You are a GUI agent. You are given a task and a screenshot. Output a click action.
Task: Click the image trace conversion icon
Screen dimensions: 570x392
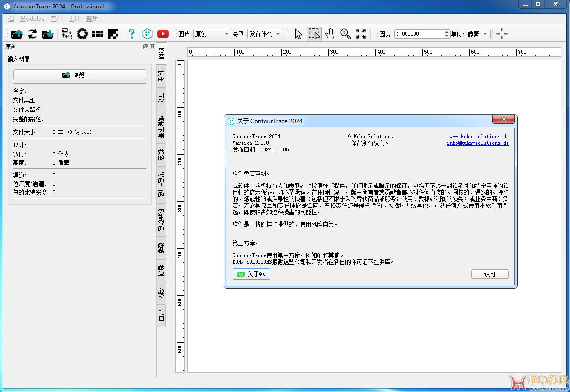tap(67, 34)
